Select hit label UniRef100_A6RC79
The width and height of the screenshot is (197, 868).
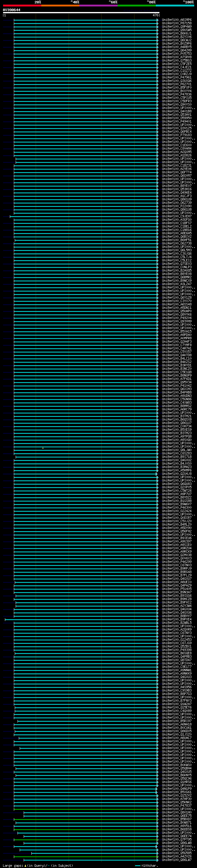click(x=176, y=410)
